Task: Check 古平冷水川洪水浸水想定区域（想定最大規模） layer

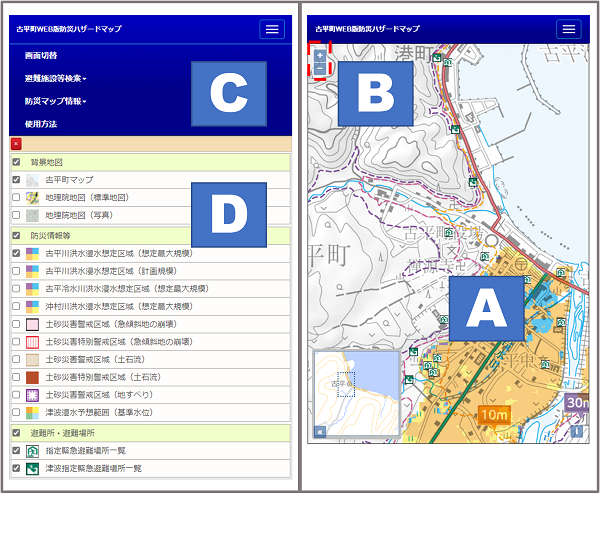Action: tap(16, 289)
